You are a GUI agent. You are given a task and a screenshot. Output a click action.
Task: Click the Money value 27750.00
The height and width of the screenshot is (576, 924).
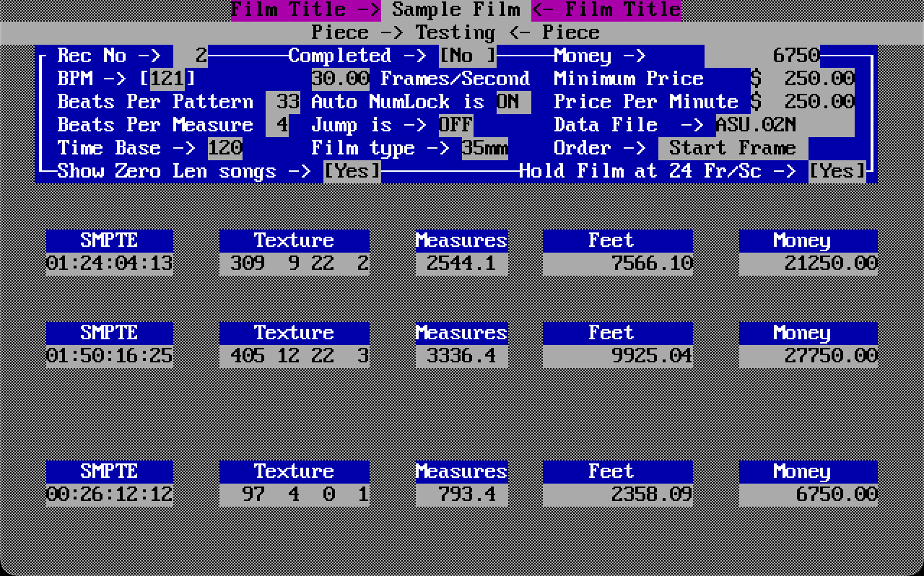coord(808,357)
